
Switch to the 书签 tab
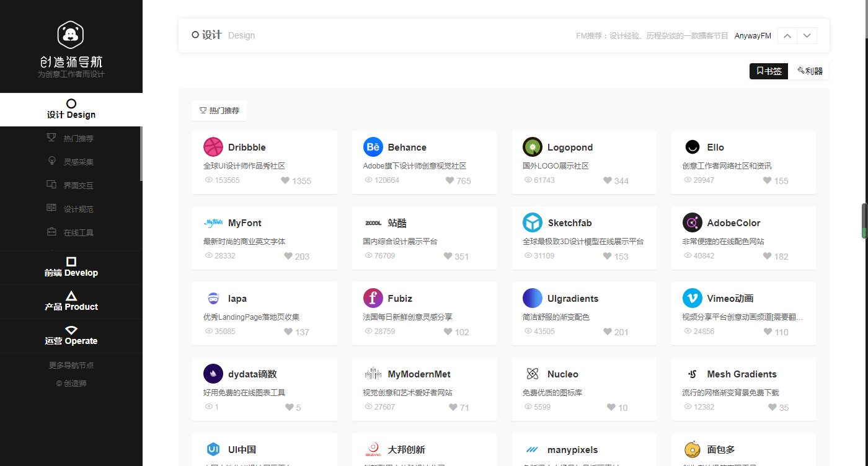coord(769,71)
